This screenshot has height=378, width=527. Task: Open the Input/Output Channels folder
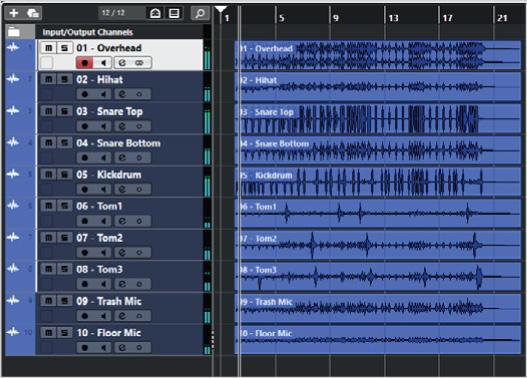[x=14, y=32]
